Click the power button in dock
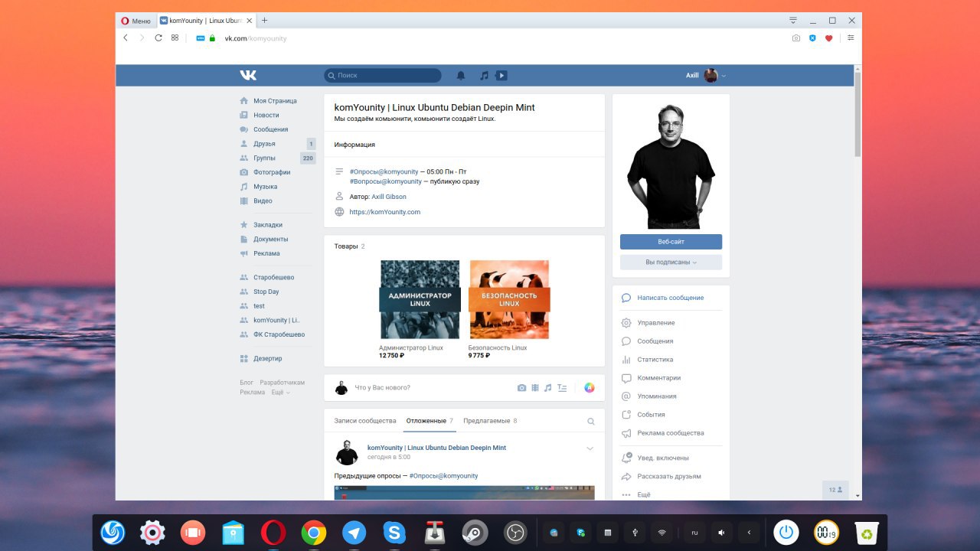Viewport: 980px width, 551px height. [x=786, y=533]
